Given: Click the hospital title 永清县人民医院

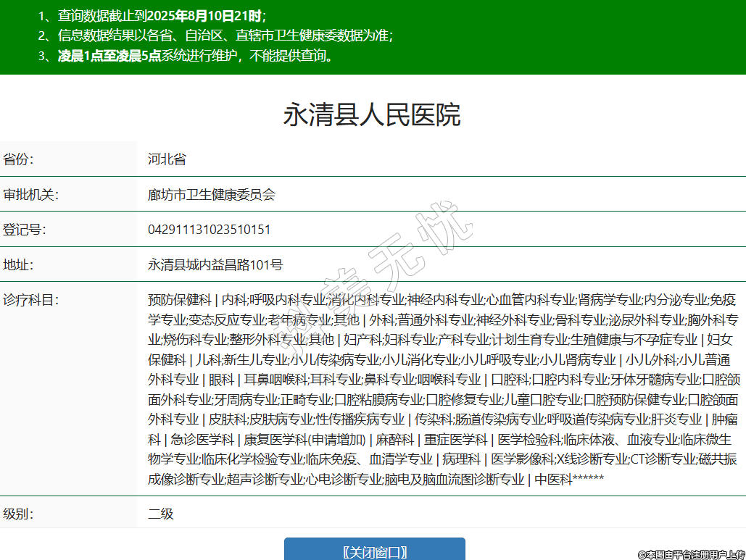Looking at the screenshot, I should click(x=372, y=115).
